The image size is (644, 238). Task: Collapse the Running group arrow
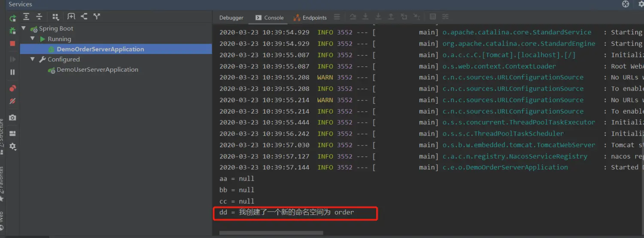[x=32, y=39]
